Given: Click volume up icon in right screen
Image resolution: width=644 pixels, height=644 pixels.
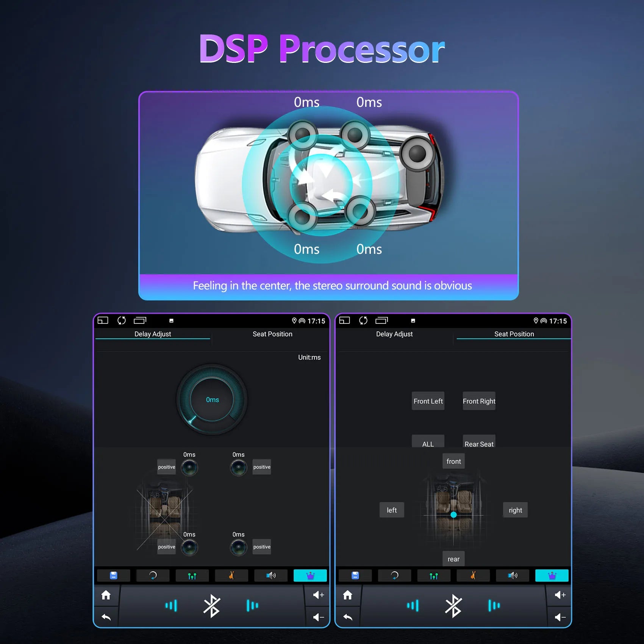Looking at the screenshot, I should click(x=560, y=595).
